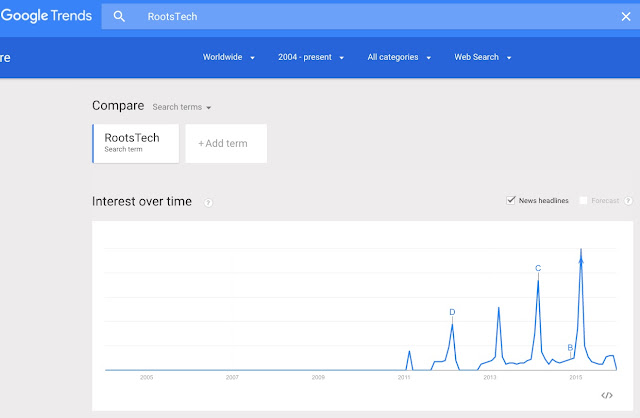Screen dimensions: 640x418
Task: Open the Worldwide region dropdown
Action: pyautogui.click(x=229, y=57)
